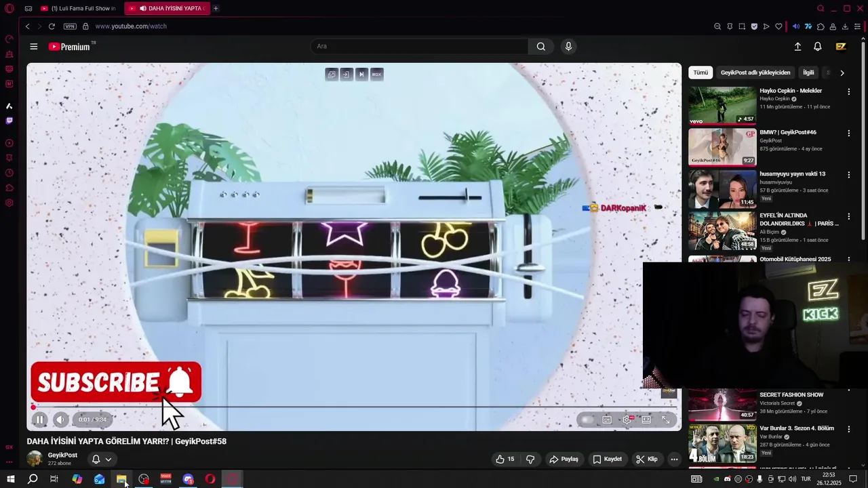The width and height of the screenshot is (868, 488).
Task: Mute the video volume
Action: [60, 420]
